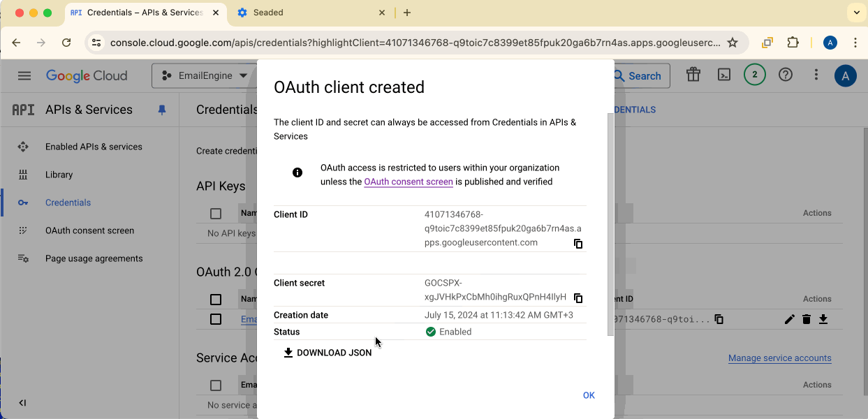This screenshot has height=419, width=868.
Task: Check the Service Accounts header checkbox
Action: click(x=216, y=385)
